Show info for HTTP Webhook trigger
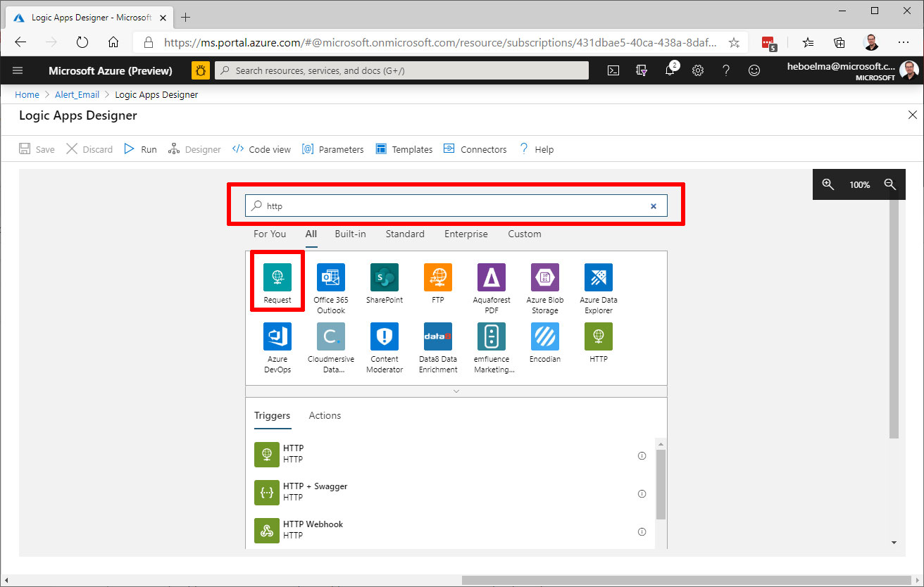 (x=642, y=532)
